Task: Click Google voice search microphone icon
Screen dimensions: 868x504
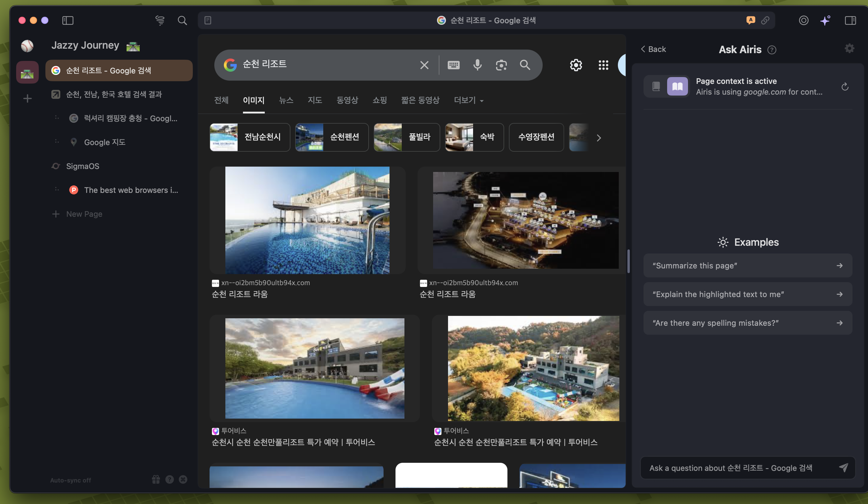Action: (477, 65)
